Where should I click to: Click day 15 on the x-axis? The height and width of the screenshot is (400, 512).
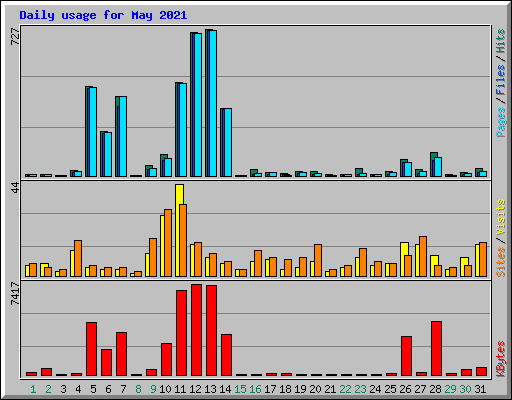click(x=240, y=389)
